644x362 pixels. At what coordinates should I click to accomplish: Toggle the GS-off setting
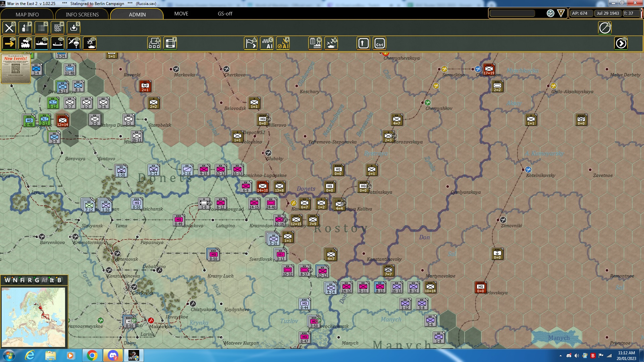point(225,14)
